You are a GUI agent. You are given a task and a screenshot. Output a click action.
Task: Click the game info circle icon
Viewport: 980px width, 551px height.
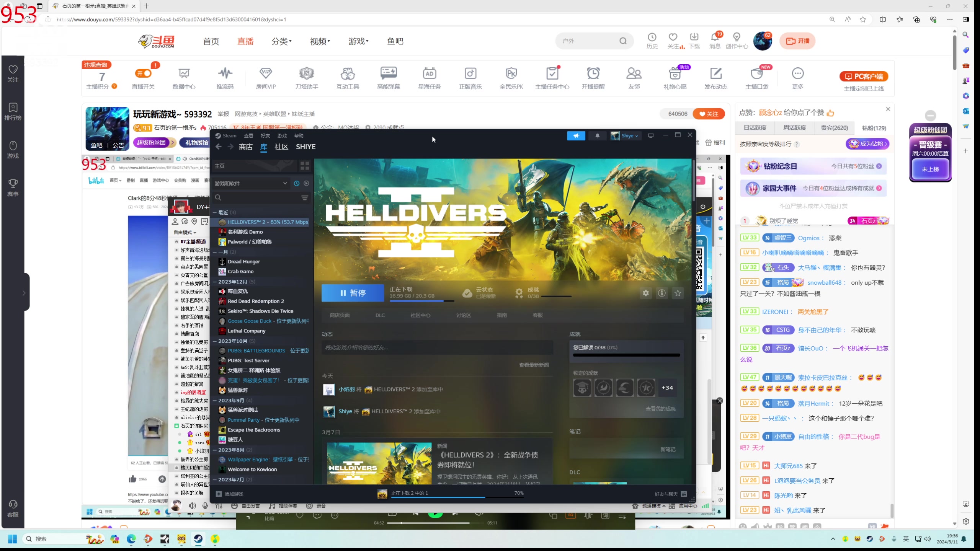click(x=662, y=293)
